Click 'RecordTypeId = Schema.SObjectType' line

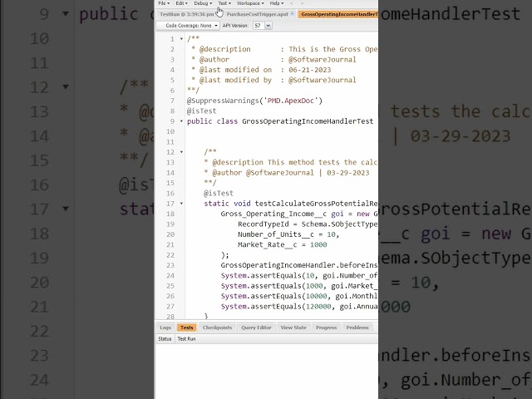(x=308, y=224)
